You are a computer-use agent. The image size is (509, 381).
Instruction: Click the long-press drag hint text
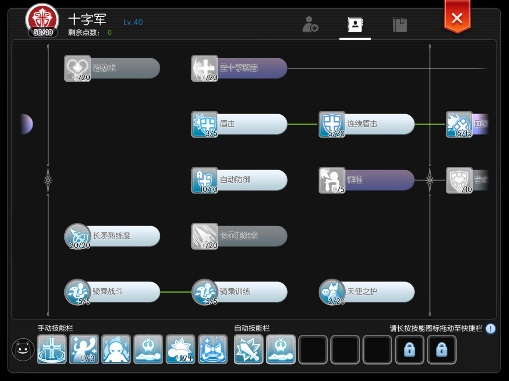(436, 329)
